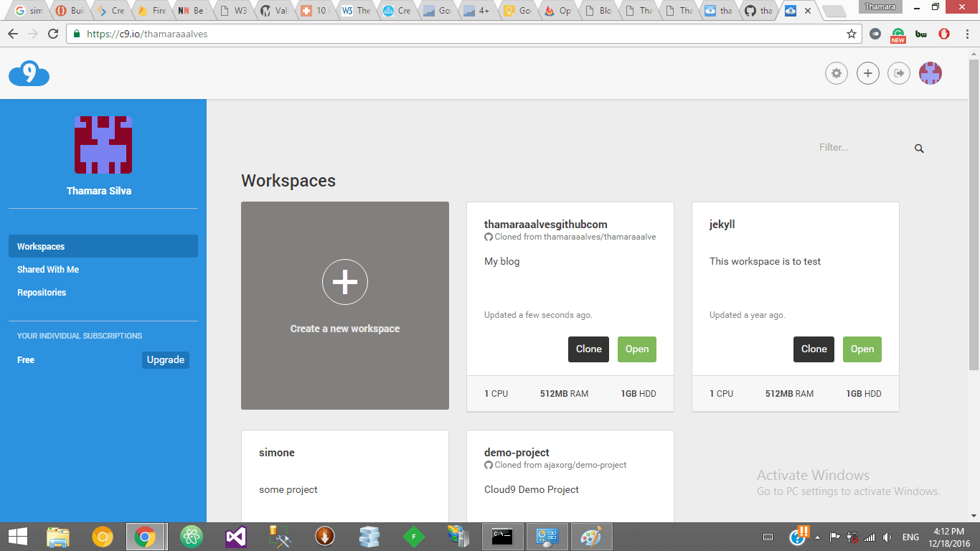Viewport: 980px width, 551px height.
Task: Click the sign out arrow icon
Action: [x=899, y=73]
